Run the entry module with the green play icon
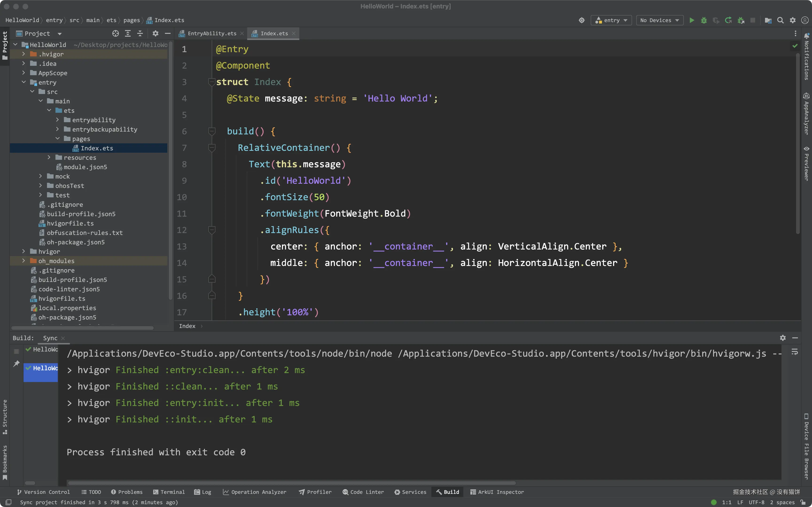This screenshot has width=812, height=507. pyautogui.click(x=692, y=20)
